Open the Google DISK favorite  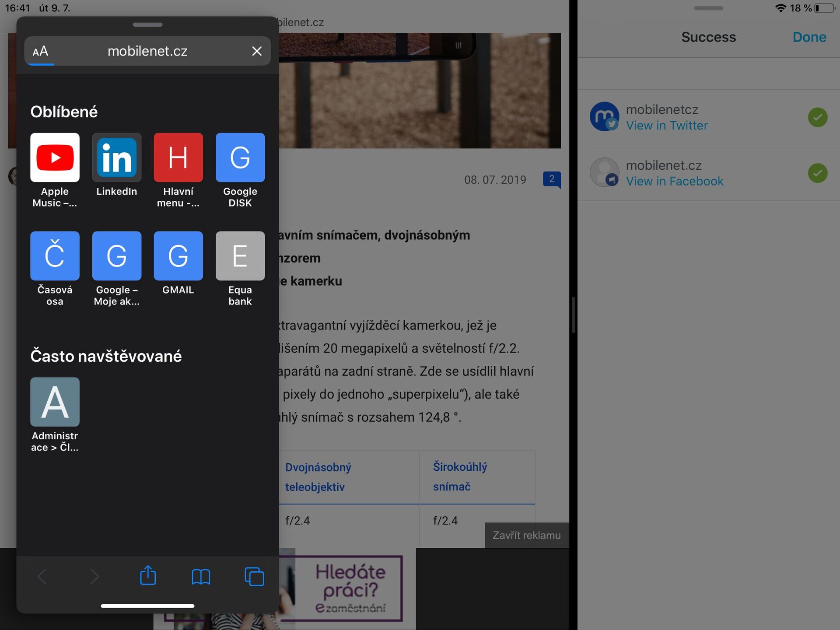pyautogui.click(x=240, y=157)
